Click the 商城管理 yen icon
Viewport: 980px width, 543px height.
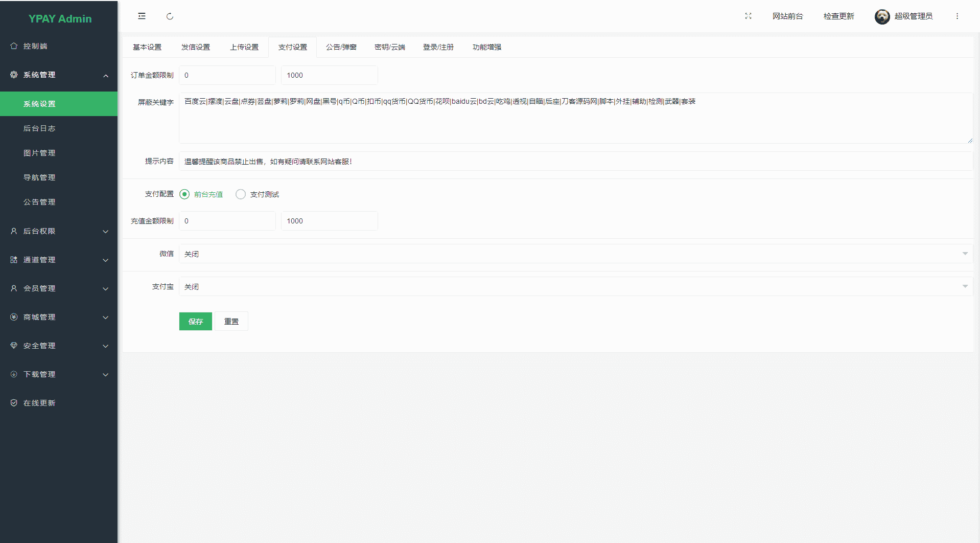click(x=14, y=317)
